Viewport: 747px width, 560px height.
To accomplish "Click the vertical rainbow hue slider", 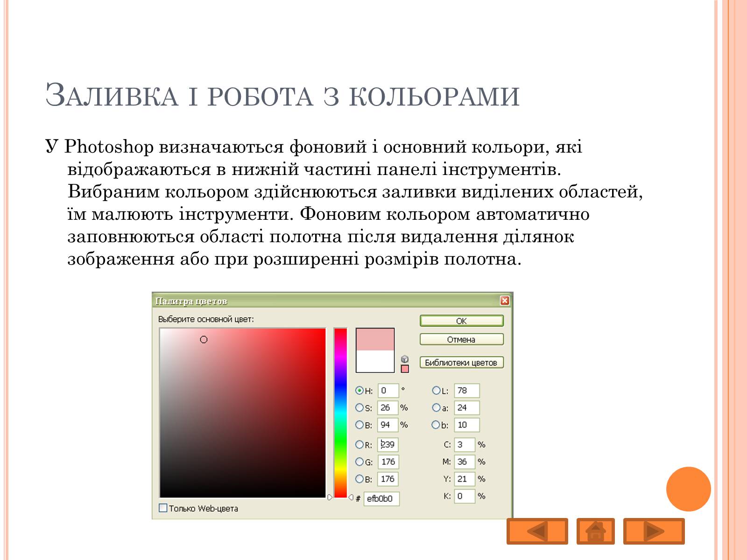I will click(x=340, y=413).
